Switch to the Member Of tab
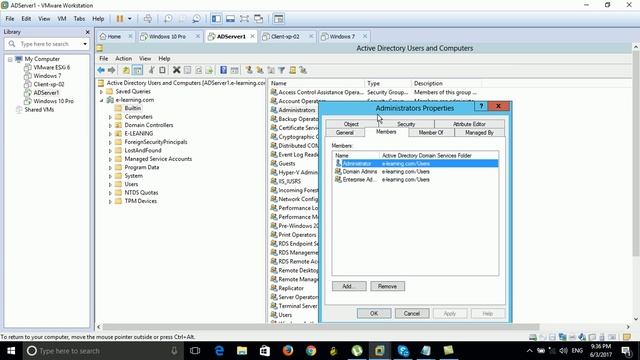This screenshot has height=360, width=640. click(431, 133)
